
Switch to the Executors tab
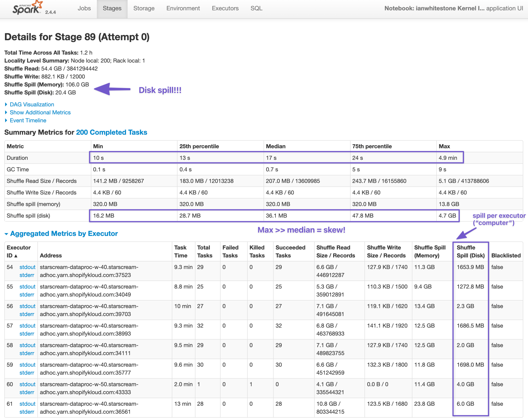pyautogui.click(x=225, y=8)
